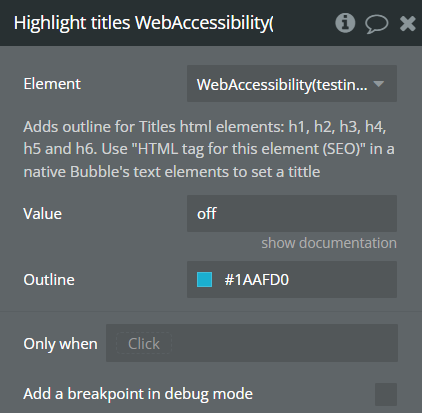Viewport: 422px width, 413px height.
Task: Click the Element dropdown arrow
Action: (379, 83)
